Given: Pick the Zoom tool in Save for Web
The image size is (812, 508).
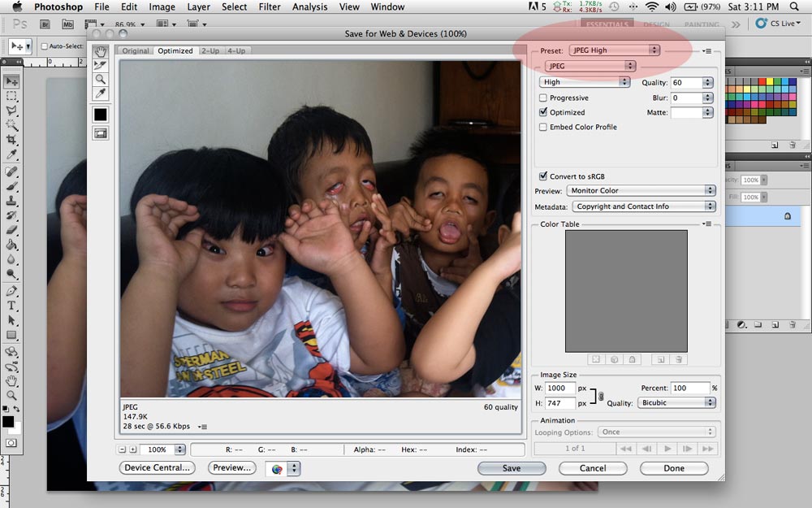Looking at the screenshot, I should (101, 80).
